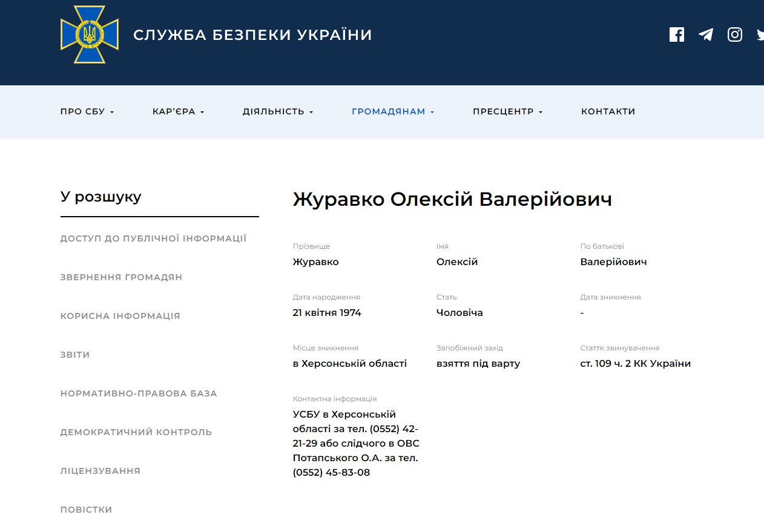Screen dimensions: 764x532
Task: Go to the Контакти page
Action: (608, 111)
